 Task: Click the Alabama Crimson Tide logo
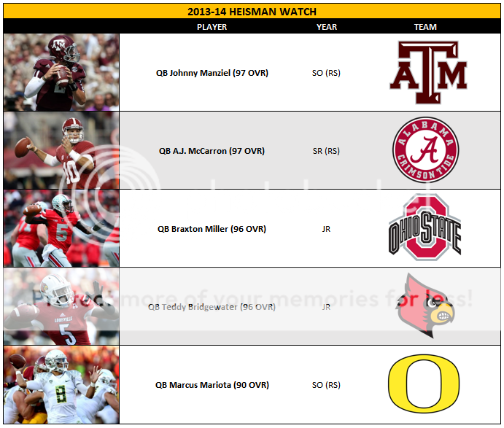point(425,151)
